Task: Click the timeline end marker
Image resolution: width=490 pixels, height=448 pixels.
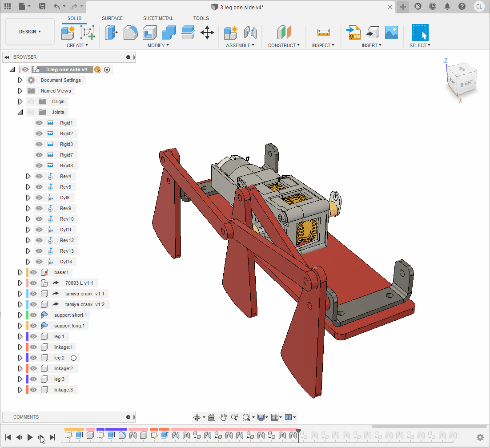Action: pos(298,431)
